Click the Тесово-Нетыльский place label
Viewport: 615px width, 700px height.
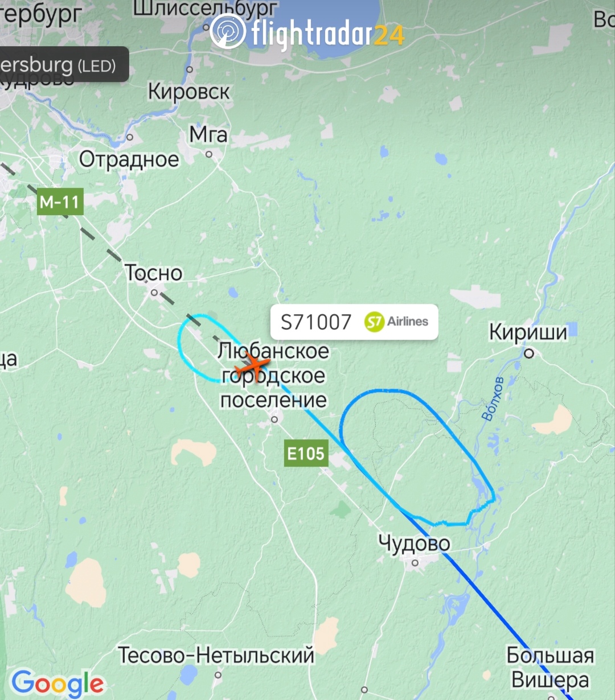tap(216, 655)
